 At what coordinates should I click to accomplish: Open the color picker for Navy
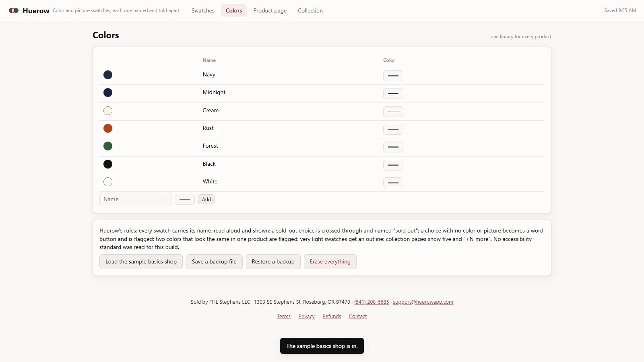[x=393, y=76]
